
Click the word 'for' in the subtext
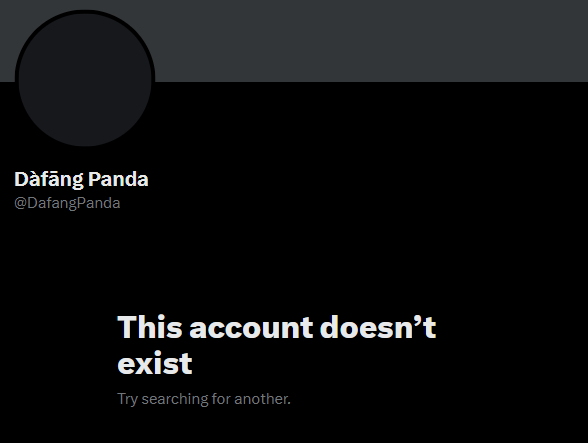(221, 399)
